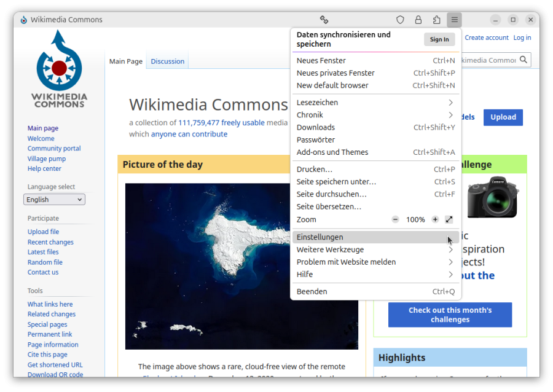Enter fullscreen using the Zoom row arrow icon
The height and width of the screenshot is (392, 553).
449,219
